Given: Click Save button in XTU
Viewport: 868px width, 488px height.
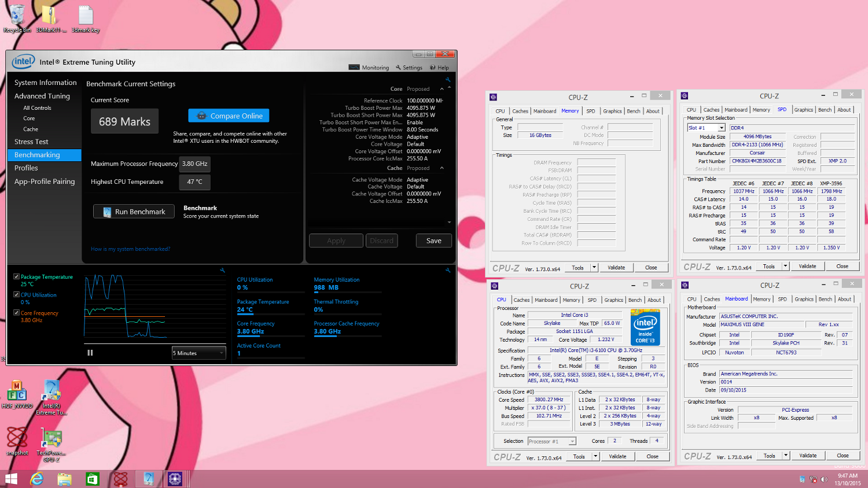Looking at the screenshot, I should tap(434, 241).
